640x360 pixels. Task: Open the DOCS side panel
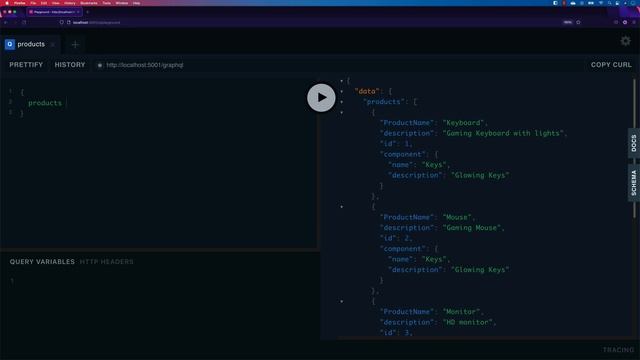[633, 143]
